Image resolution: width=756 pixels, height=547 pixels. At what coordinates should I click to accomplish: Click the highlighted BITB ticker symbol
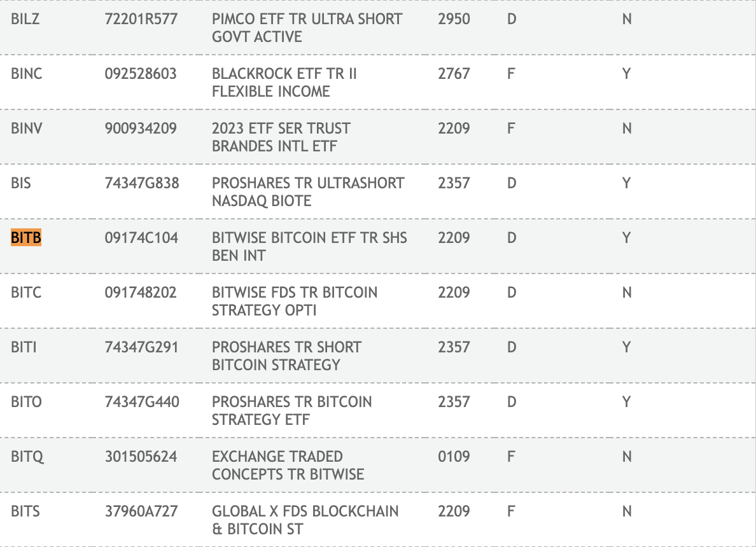point(26,238)
